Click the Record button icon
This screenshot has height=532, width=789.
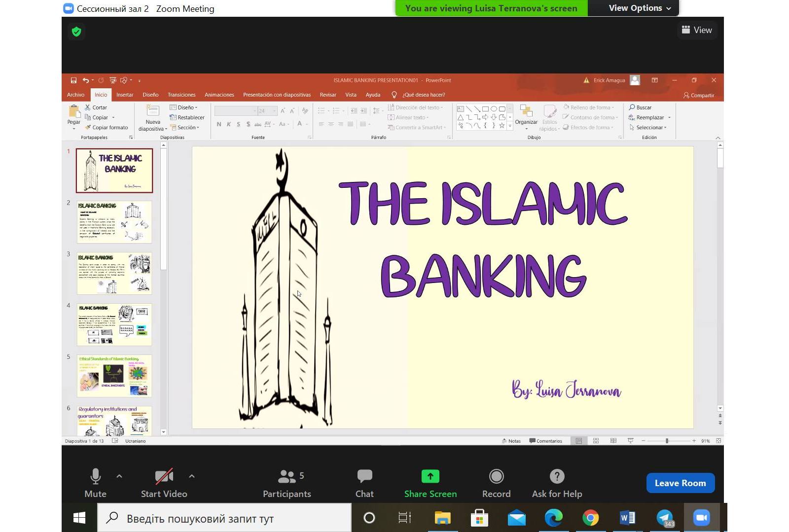pos(496,476)
